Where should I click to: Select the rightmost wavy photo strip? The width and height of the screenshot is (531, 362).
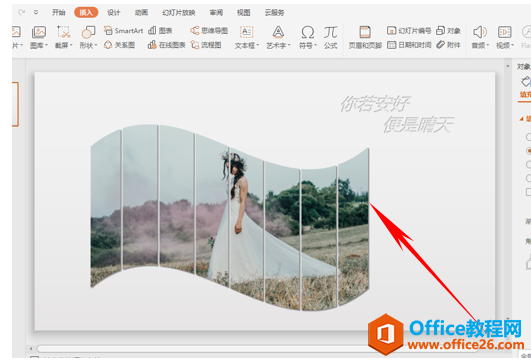coord(354,227)
